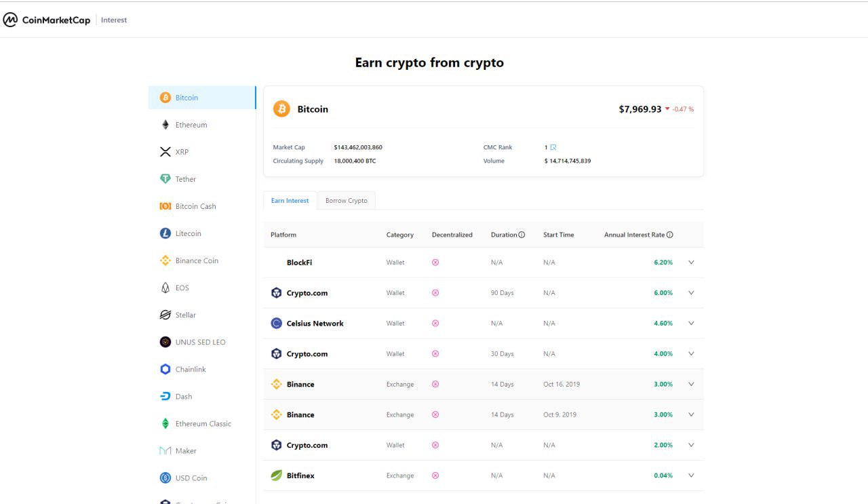
Task: Expand the Bitfinex row details
Action: 691,476
